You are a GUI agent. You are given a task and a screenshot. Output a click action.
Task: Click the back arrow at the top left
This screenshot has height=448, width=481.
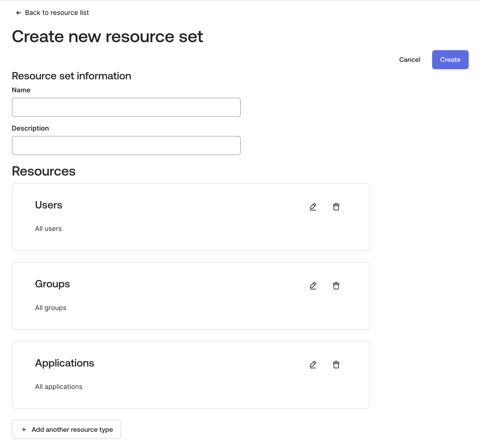pyautogui.click(x=18, y=13)
